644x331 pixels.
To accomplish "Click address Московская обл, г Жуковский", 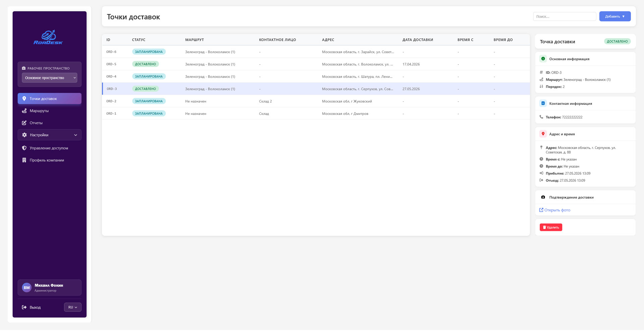I will tap(347, 101).
